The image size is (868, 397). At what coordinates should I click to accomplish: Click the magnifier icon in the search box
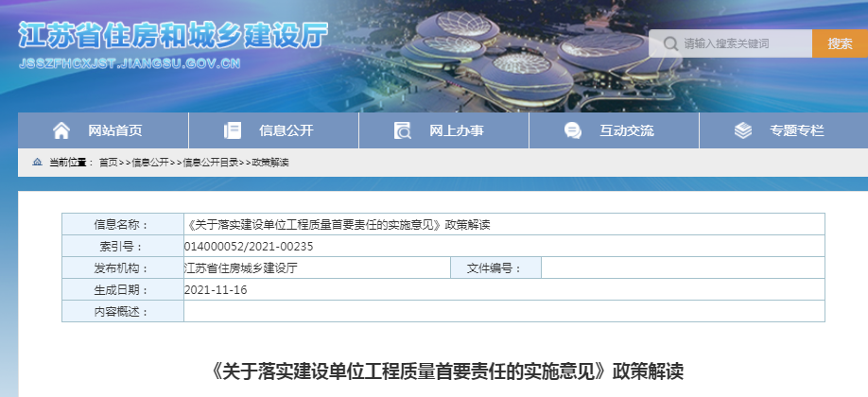coord(669,43)
